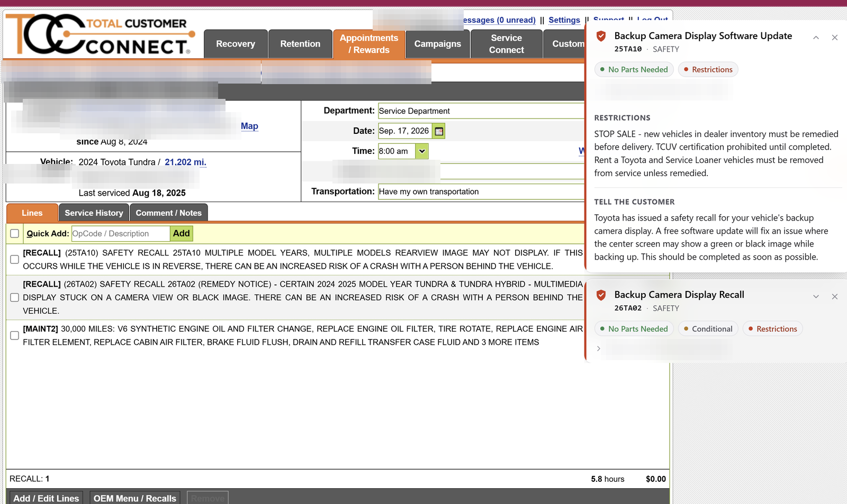The width and height of the screenshot is (847, 504).
Task: Click the 'Last serviced Aug 18, 2025' text
Action: point(132,193)
